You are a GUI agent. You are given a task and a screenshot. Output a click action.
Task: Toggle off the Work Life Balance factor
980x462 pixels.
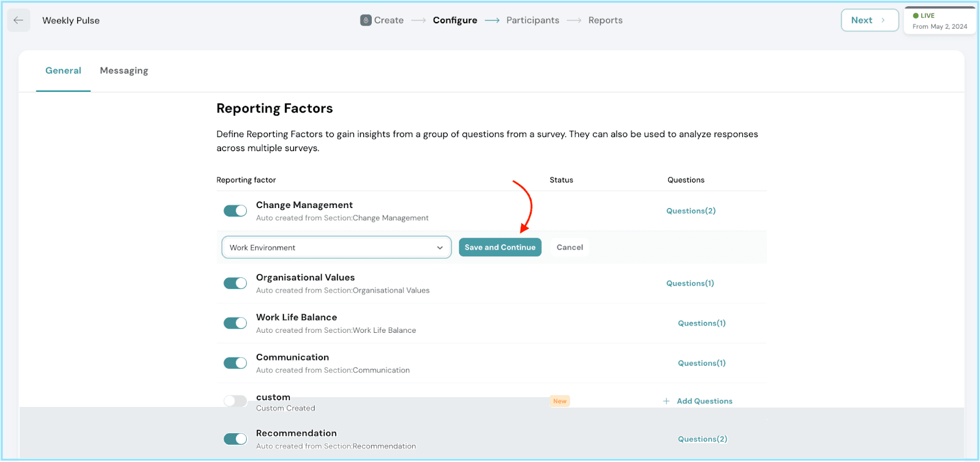click(235, 323)
